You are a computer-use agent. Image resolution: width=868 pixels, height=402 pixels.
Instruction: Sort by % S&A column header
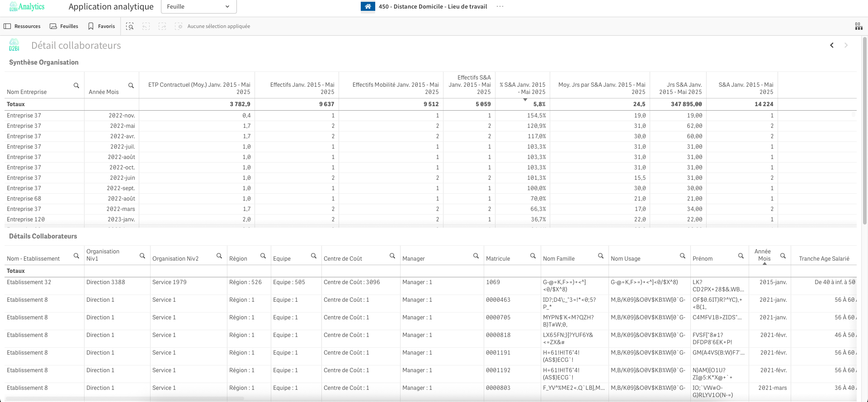click(523, 88)
